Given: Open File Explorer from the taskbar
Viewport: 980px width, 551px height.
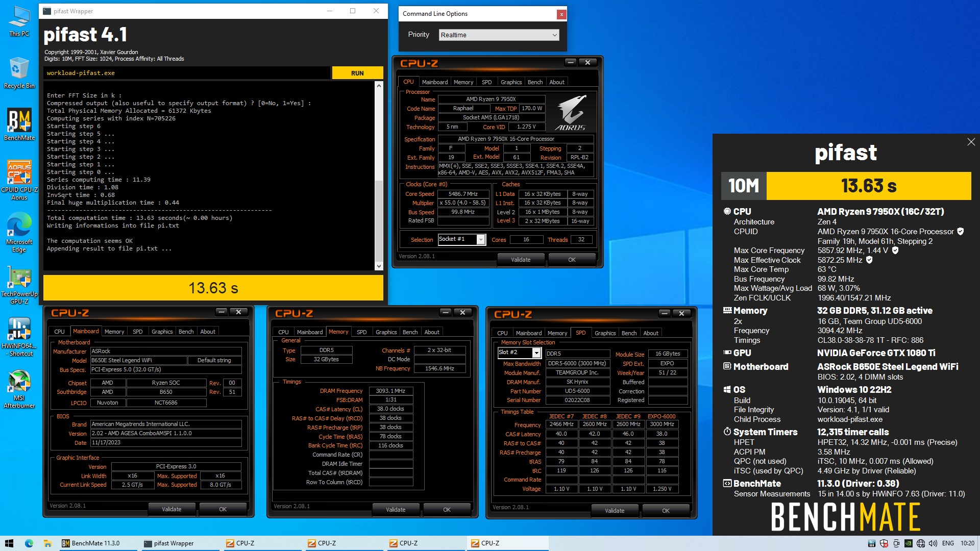Looking at the screenshot, I should [x=47, y=543].
